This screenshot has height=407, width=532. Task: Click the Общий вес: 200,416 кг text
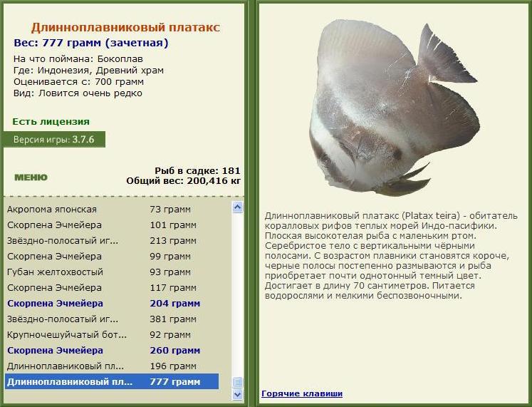tap(183, 180)
